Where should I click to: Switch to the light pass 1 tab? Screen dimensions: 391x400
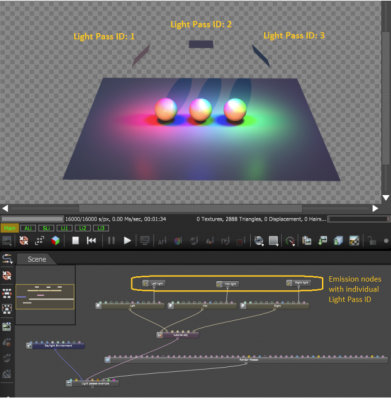point(65,228)
